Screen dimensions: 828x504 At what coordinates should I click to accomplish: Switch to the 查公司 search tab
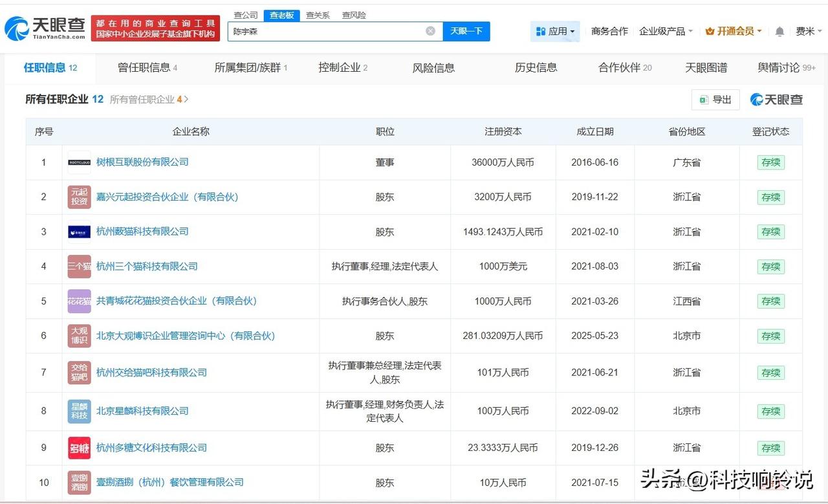[x=245, y=15]
